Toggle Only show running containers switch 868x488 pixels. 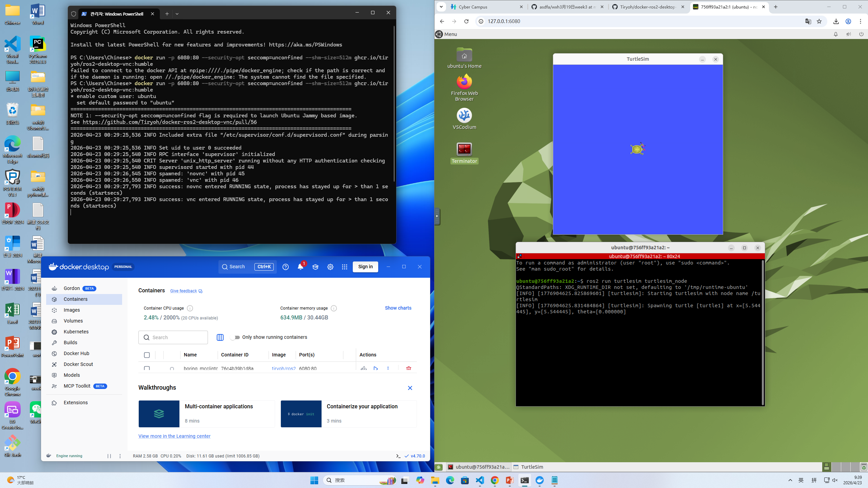235,337
